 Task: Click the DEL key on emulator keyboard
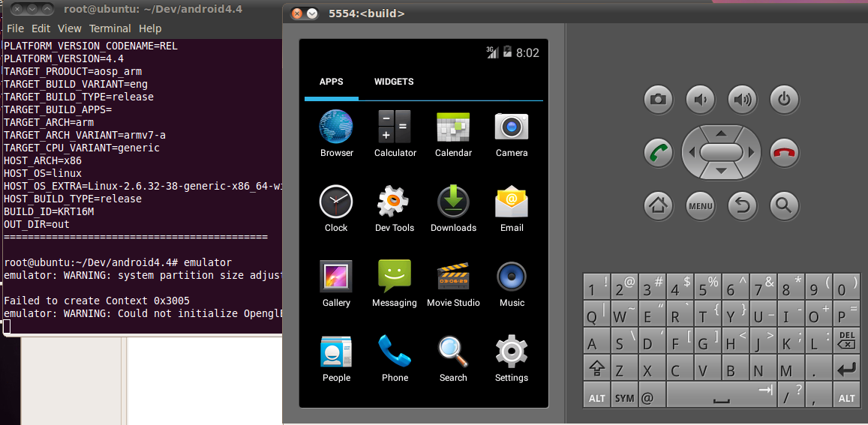click(x=846, y=340)
